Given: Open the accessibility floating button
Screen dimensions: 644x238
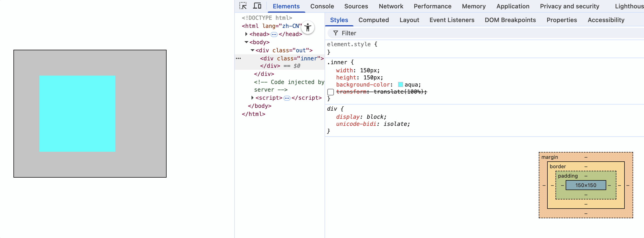Looking at the screenshot, I should [x=308, y=27].
